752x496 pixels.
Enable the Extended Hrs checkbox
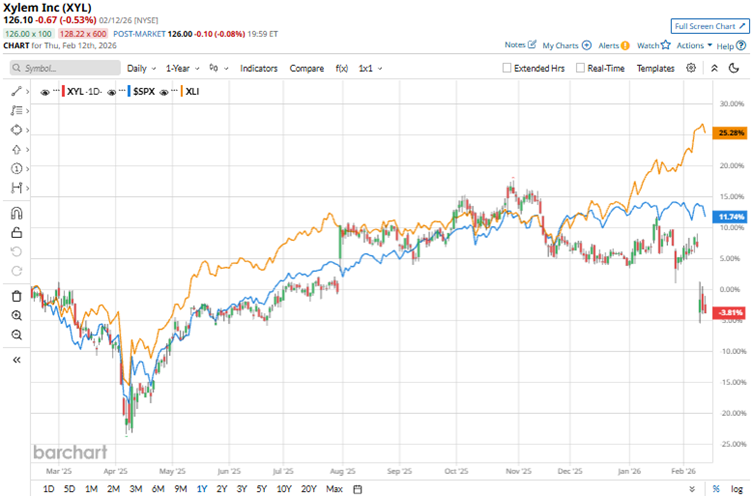pos(507,69)
